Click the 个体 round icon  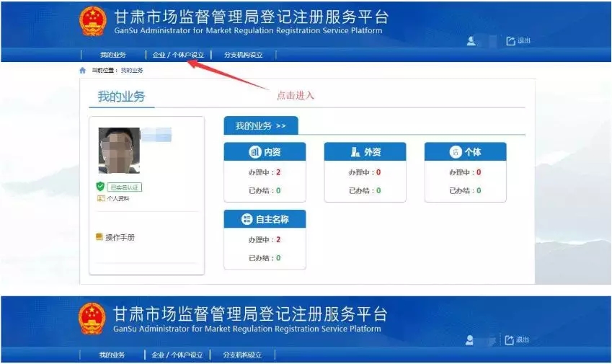456,152
